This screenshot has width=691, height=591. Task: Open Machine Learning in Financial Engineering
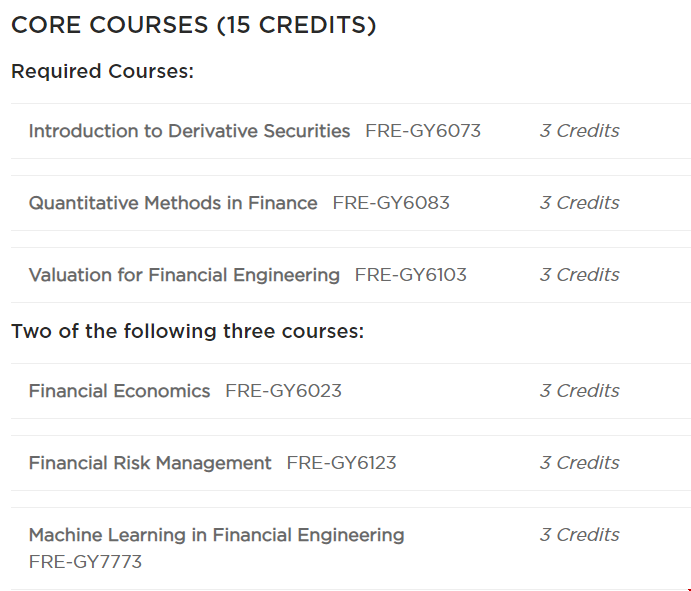point(216,535)
